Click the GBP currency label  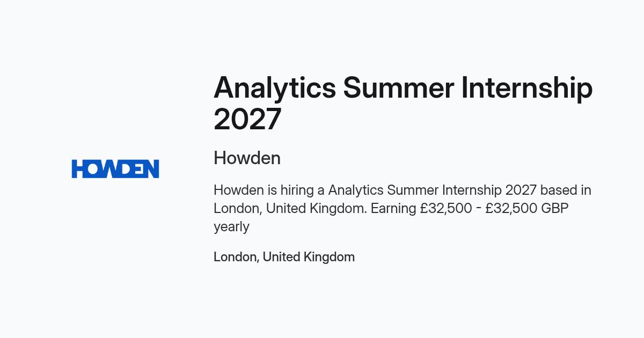tap(554, 209)
